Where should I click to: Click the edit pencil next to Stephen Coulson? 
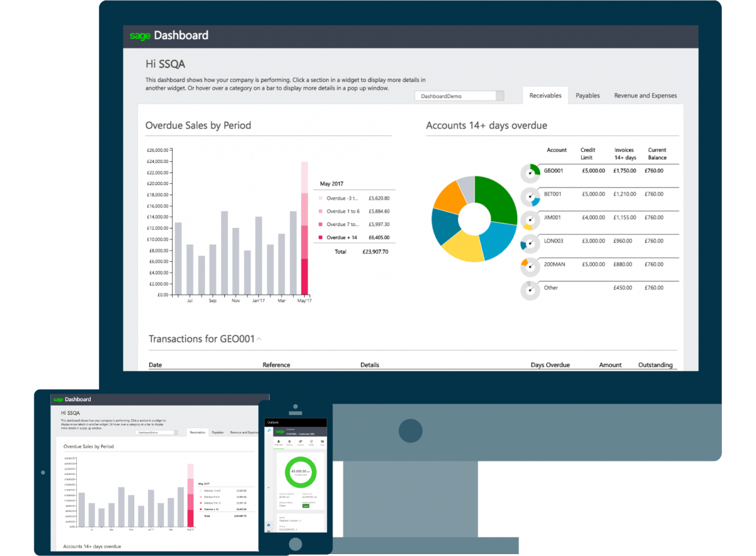[300, 521]
